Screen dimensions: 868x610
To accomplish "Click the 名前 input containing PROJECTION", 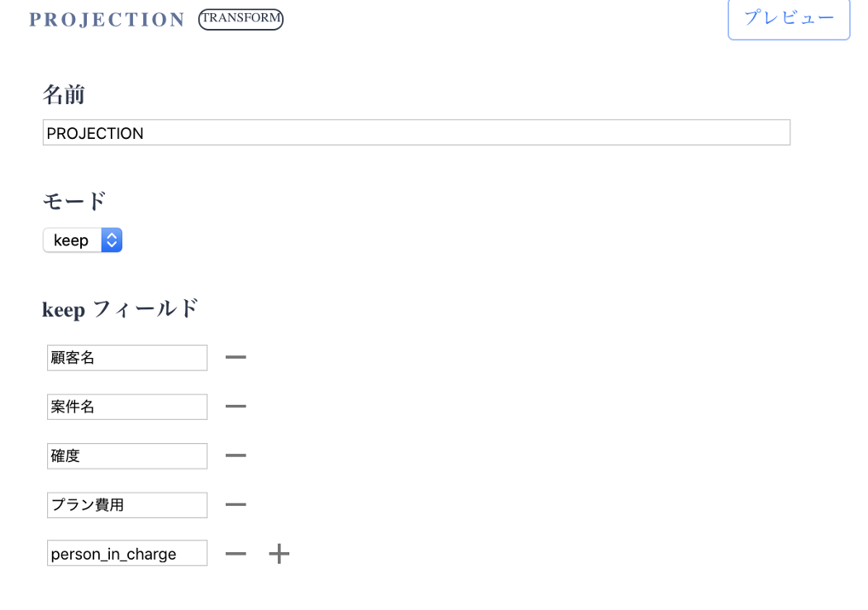I will tap(416, 133).
